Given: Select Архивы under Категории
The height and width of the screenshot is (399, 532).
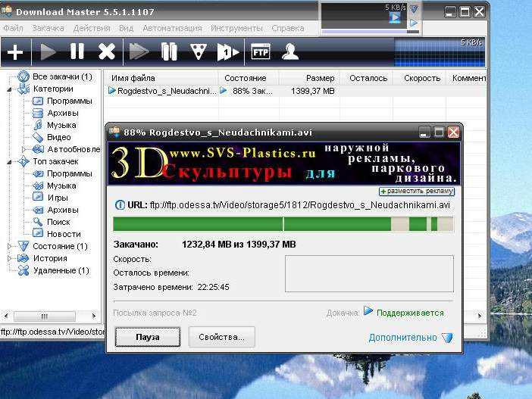Looking at the screenshot, I should point(63,113).
